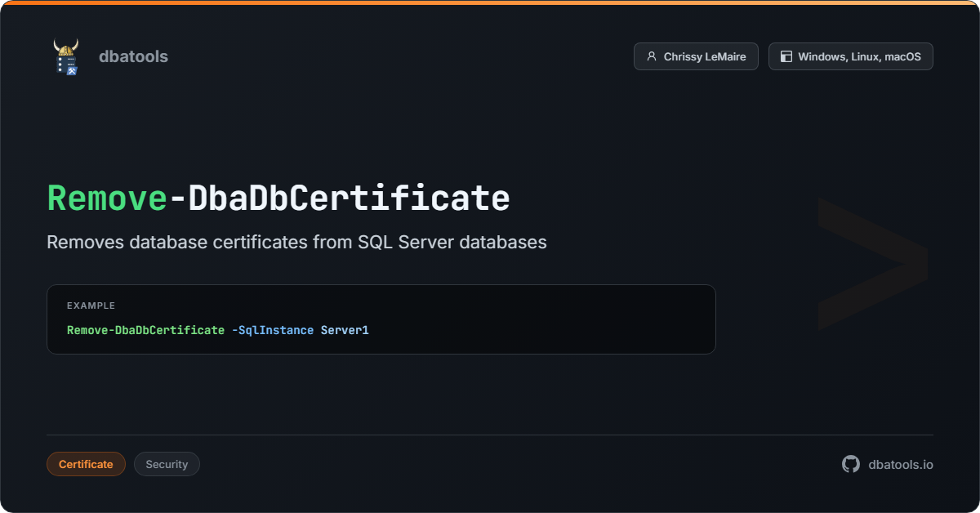Click the EXAMPLE label in the code box
The height and width of the screenshot is (513, 980).
(91, 306)
